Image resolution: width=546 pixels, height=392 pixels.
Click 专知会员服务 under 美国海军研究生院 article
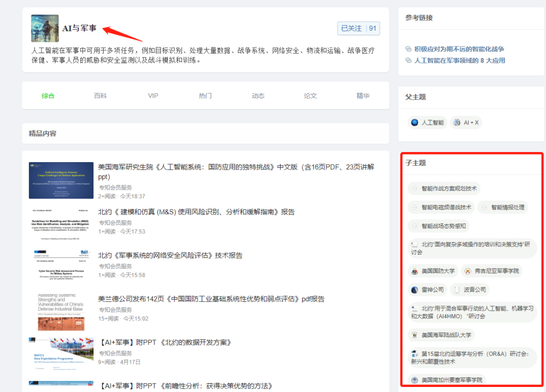pos(116,187)
